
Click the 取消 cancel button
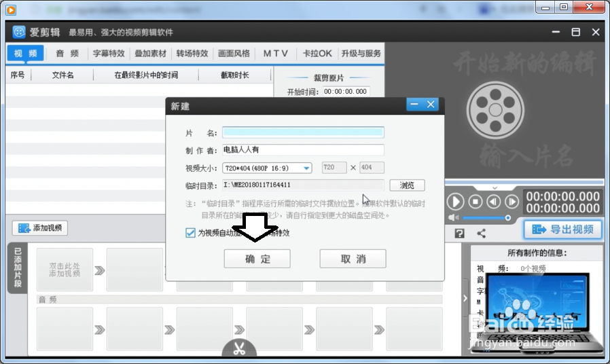click(353, 259)
